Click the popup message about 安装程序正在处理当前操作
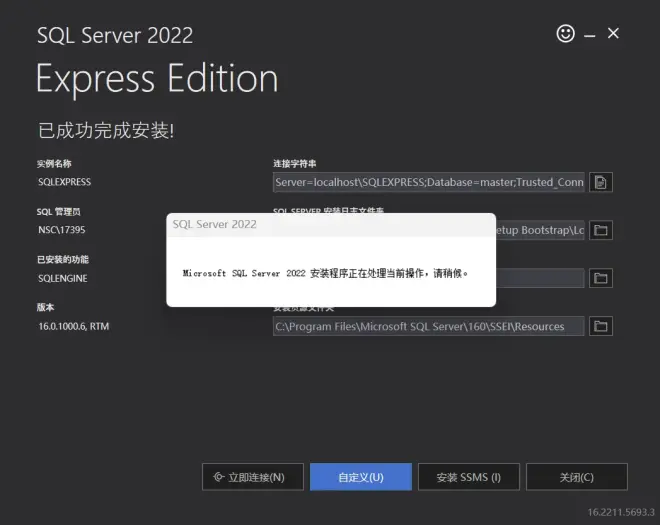The image size is (660, 525). pyautogui.click(x=325, y=273)
